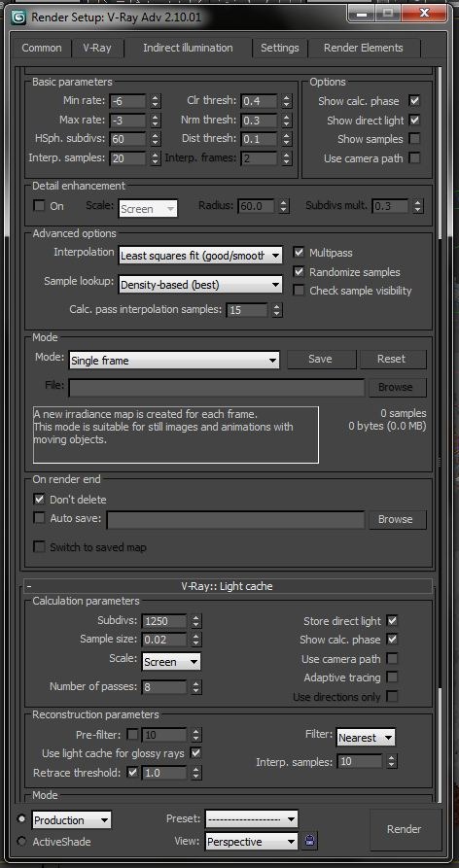Toggle Don't delete on render end

tap(39, 500)
